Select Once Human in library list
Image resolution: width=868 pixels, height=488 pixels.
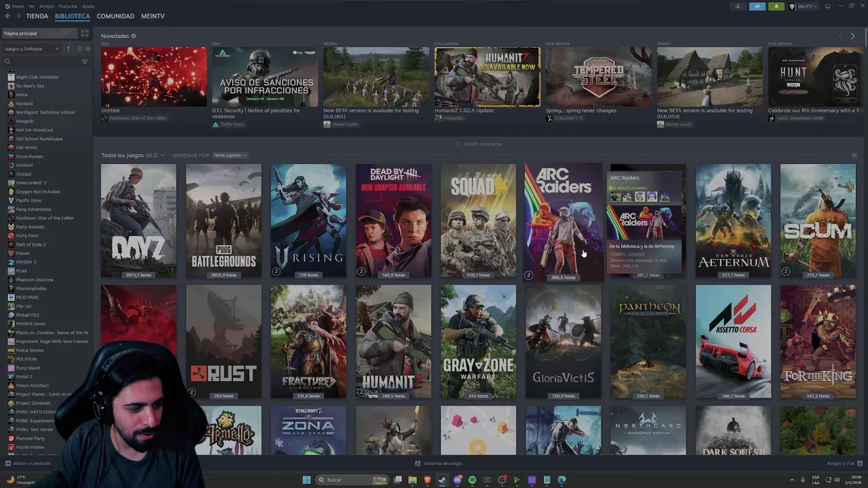(x=29, y=157)
